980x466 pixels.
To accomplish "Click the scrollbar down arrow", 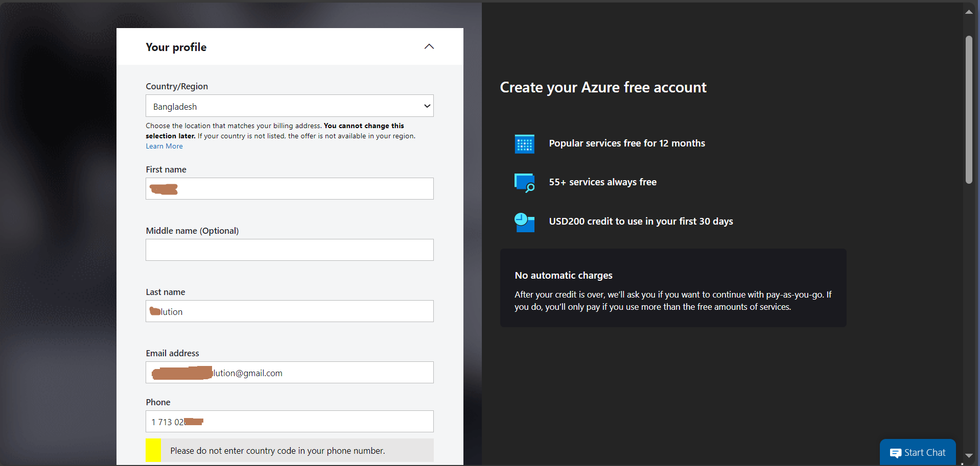I will 968,455.
